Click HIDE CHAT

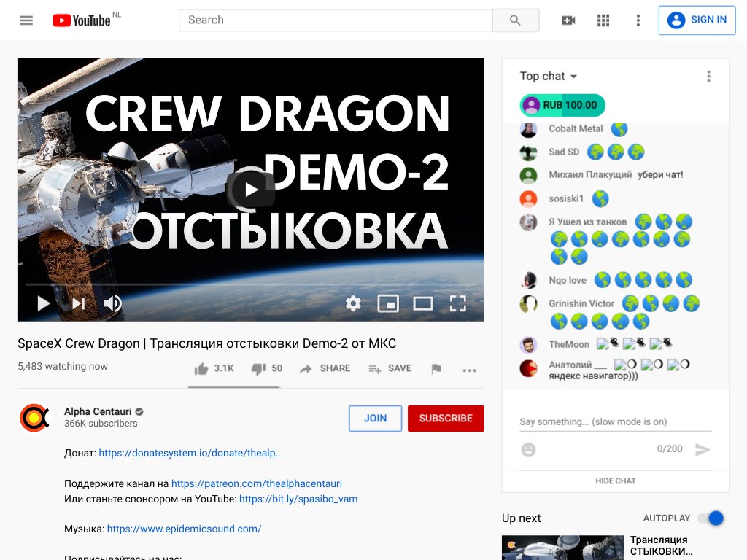point(616,481)
